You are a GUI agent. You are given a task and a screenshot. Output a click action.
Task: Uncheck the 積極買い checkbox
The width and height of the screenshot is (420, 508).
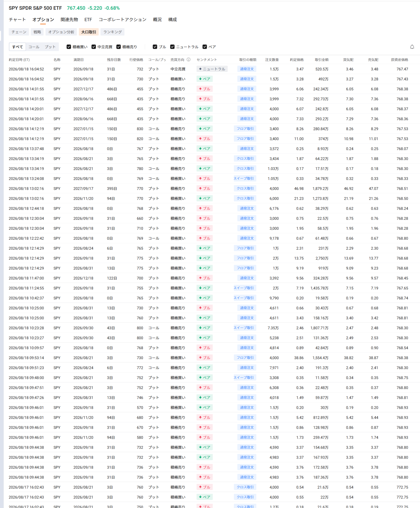point(69,47)
